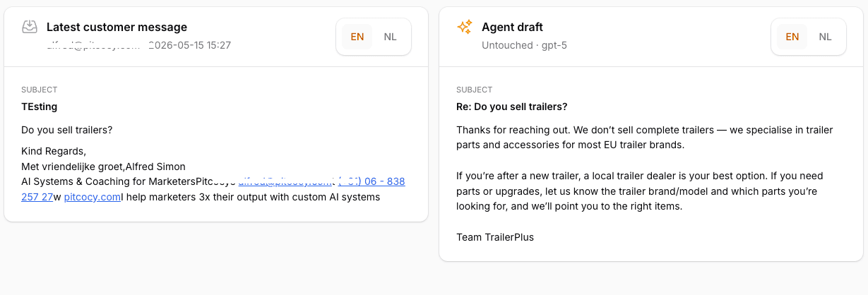
Task: Click the sender email address under the header
Action: click(94, 45)
